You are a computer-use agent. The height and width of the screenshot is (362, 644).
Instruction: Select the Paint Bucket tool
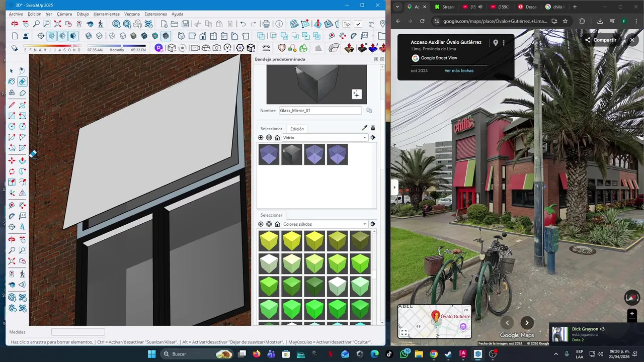coord(12,81)
